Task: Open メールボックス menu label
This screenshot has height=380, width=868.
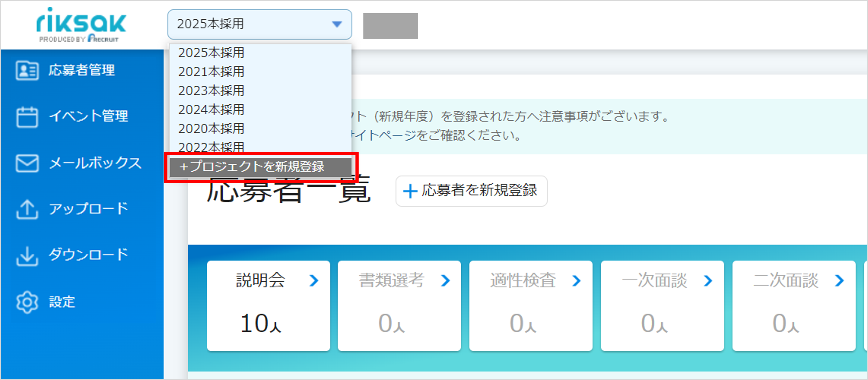Action: pos(95,163)
